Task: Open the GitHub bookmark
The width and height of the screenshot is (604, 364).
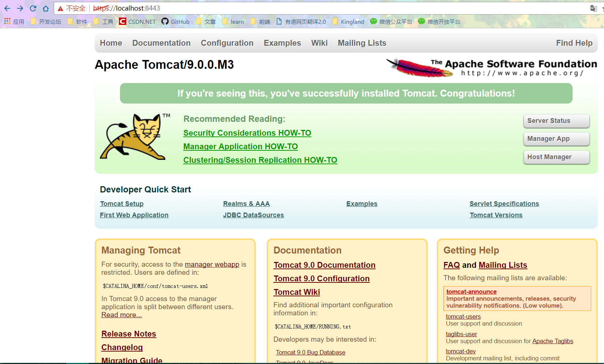Action: [176, 22]
